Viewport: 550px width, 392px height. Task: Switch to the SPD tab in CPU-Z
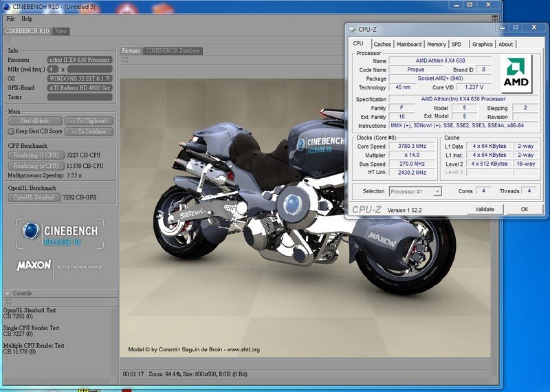coord(456,44)
